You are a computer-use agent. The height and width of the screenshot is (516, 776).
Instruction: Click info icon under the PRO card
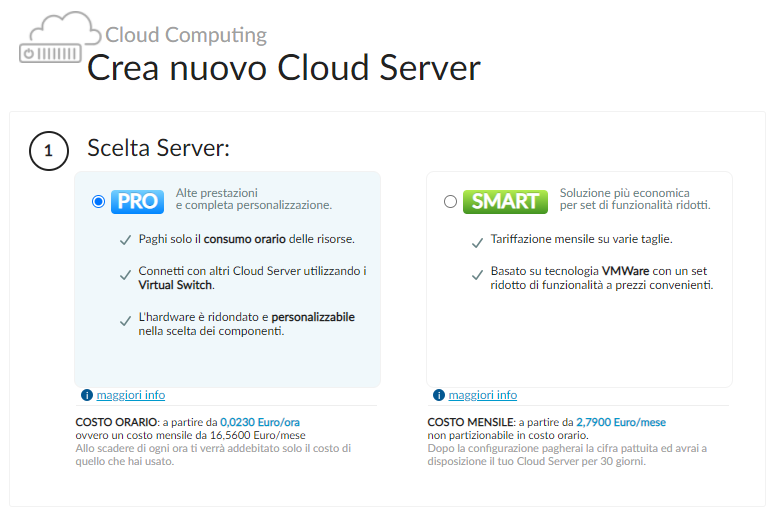(86, 395)
